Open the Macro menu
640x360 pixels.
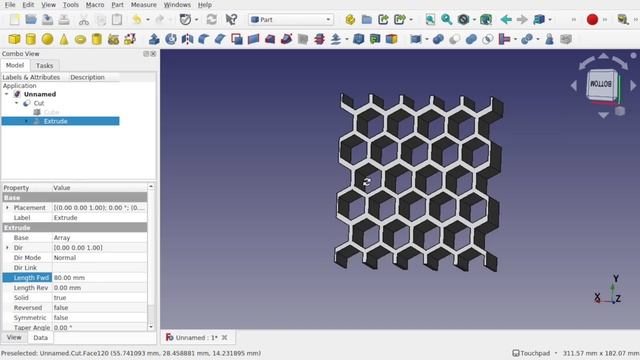coord(95,5)
